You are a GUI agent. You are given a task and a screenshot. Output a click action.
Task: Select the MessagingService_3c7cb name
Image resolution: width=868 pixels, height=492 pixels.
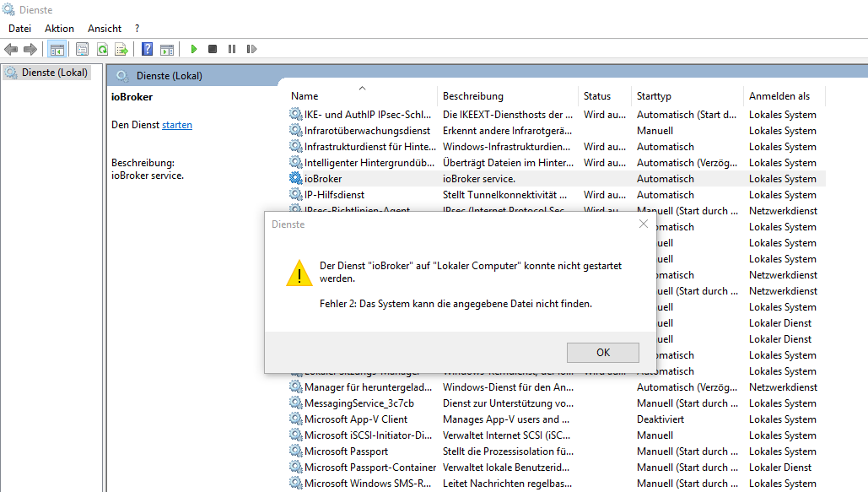coord(359,403)
